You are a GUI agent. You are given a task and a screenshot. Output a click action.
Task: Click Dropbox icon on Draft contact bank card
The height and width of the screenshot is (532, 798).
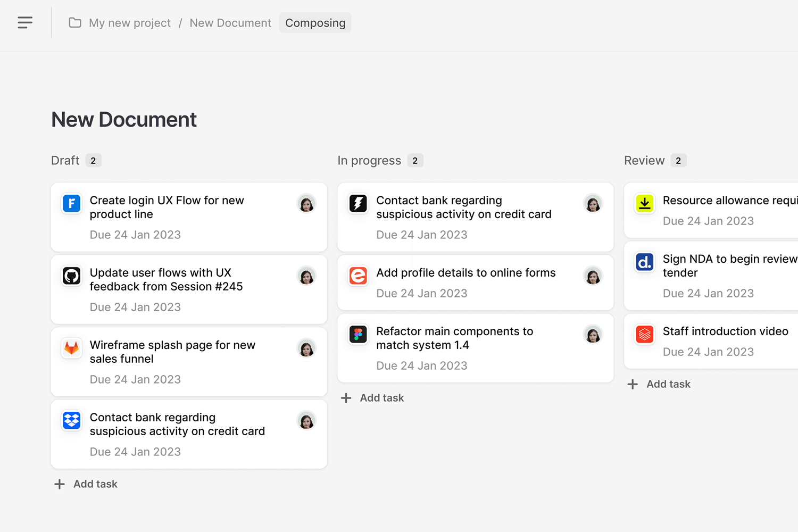(72, 420)
